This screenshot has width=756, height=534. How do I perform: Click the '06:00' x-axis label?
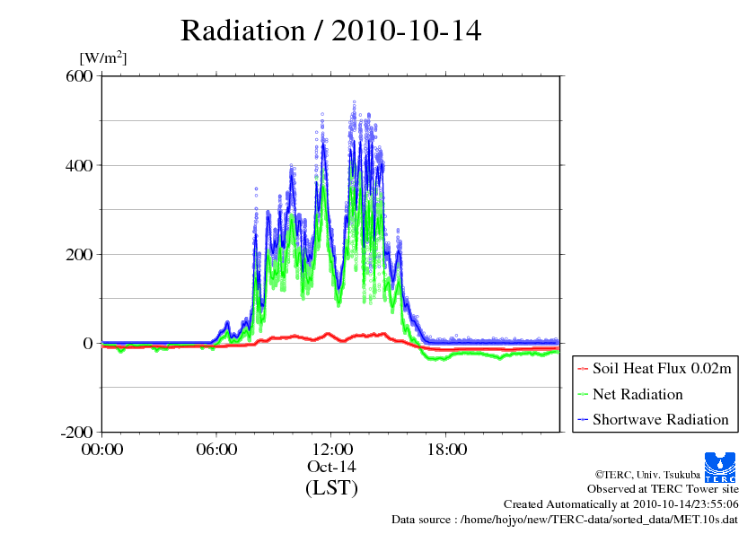(216, 450)
